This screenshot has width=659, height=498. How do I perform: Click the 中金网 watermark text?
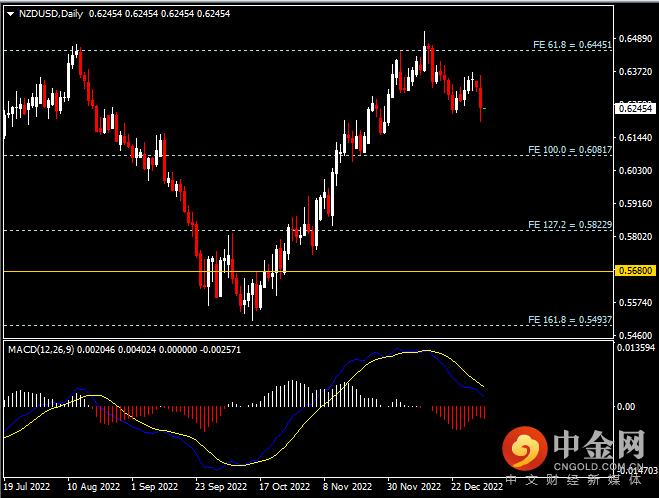point(598,442)
